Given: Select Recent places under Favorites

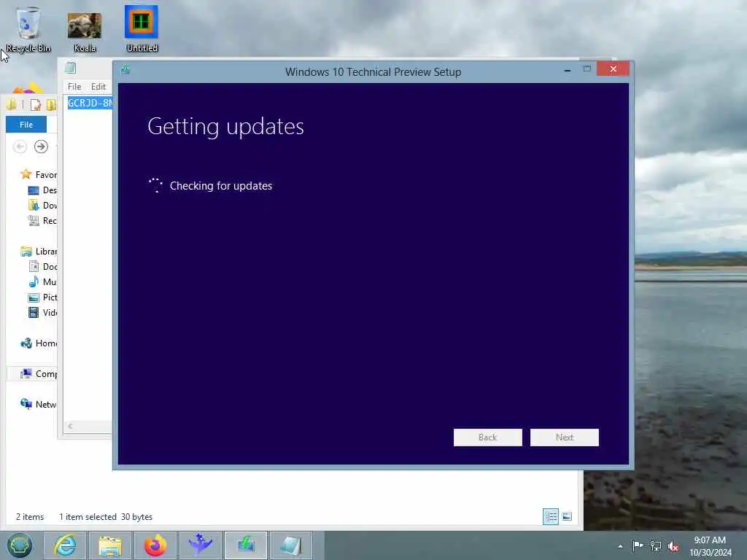Looking at the screenshot, I should click(x=42, y=220).
